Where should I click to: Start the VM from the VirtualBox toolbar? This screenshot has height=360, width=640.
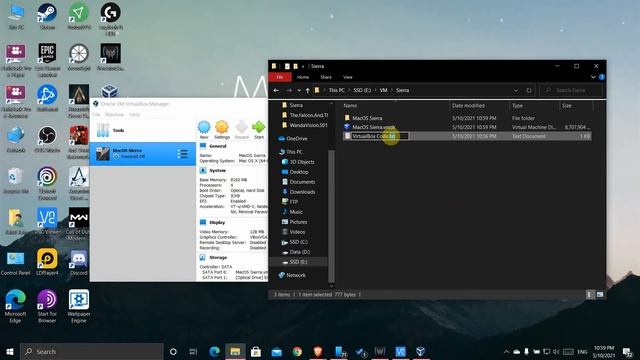click(x=259, y=130)
